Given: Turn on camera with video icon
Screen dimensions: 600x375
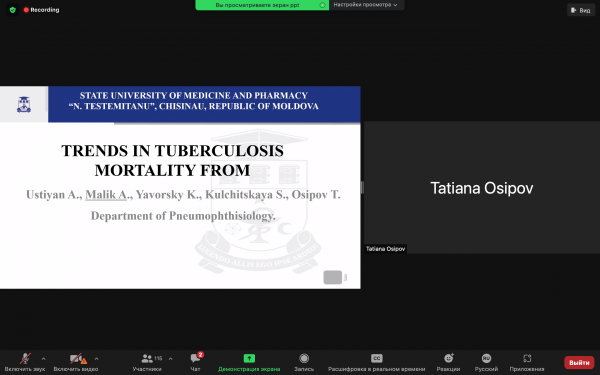Looking at the screenshot, I should point(76,359).
